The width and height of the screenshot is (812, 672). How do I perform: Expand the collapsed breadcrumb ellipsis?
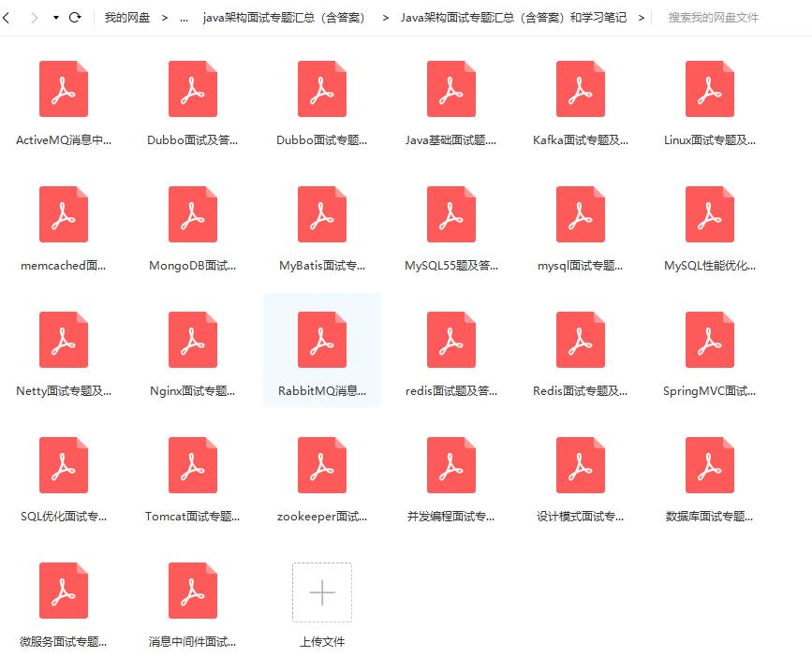click(184, 19)
